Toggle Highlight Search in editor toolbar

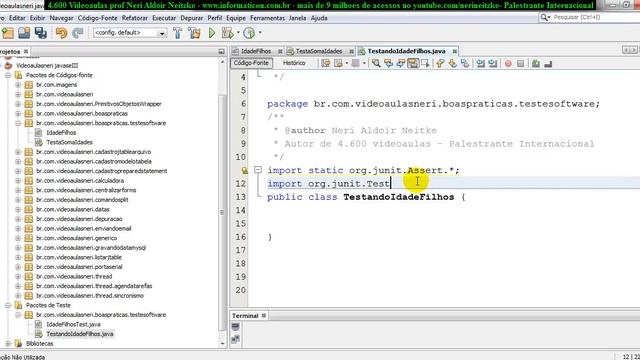click(x=413, y=63)
